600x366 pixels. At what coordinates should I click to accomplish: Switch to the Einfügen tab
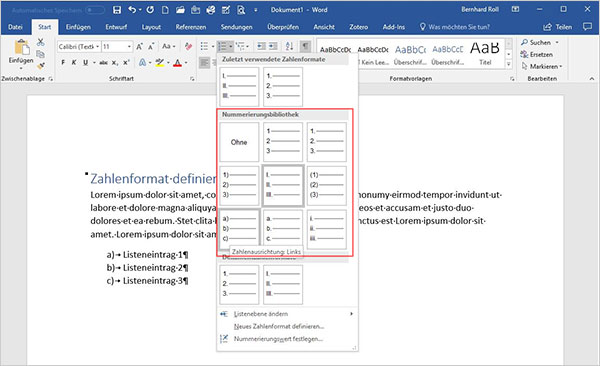(78, 27)
